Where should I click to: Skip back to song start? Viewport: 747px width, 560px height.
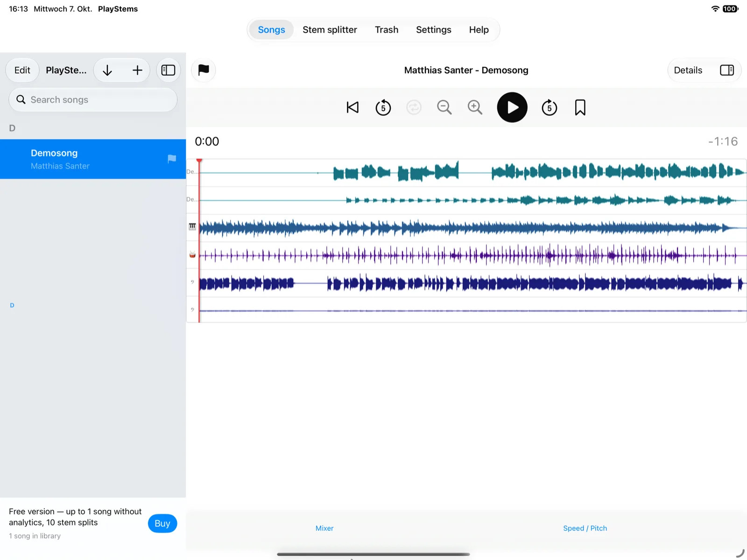point(352,107)
